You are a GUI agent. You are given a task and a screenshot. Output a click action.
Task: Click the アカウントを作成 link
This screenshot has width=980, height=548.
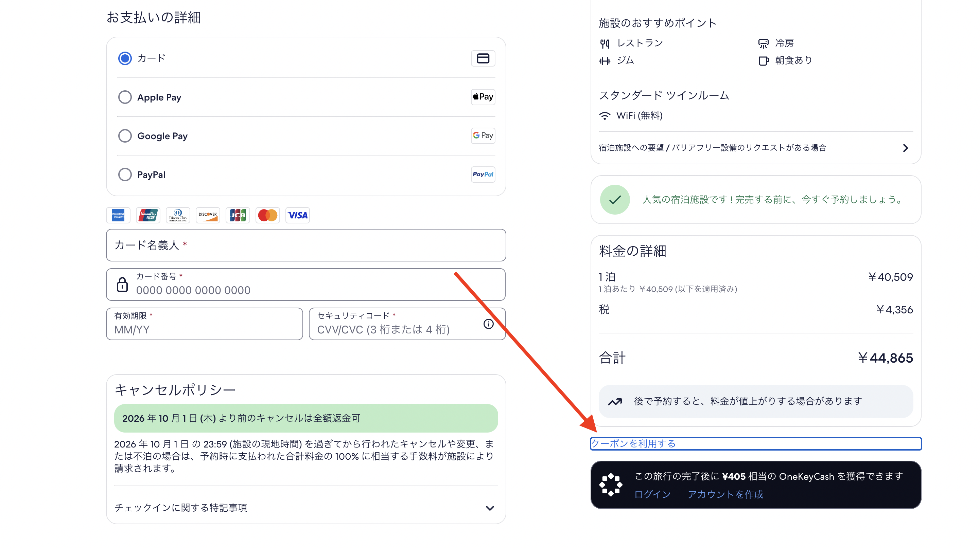(725, 494)
